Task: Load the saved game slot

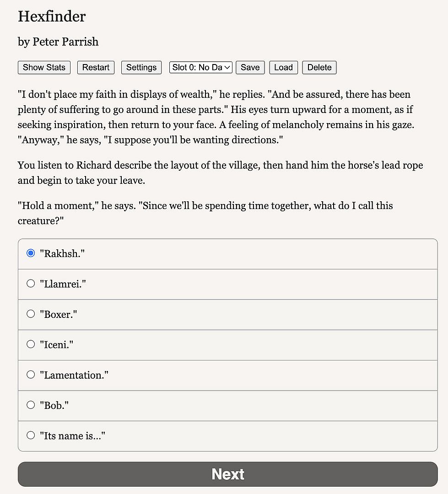Action: click(283, 67)
